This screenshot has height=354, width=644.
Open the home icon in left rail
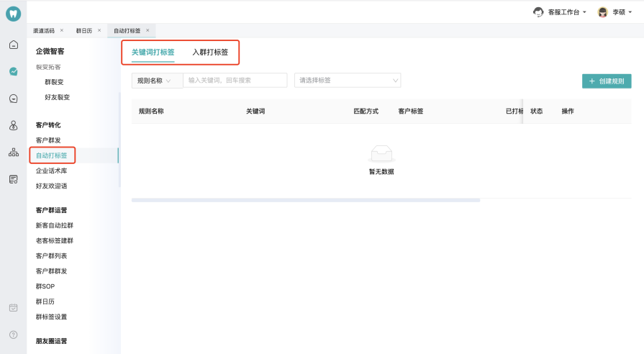(13, 45)
